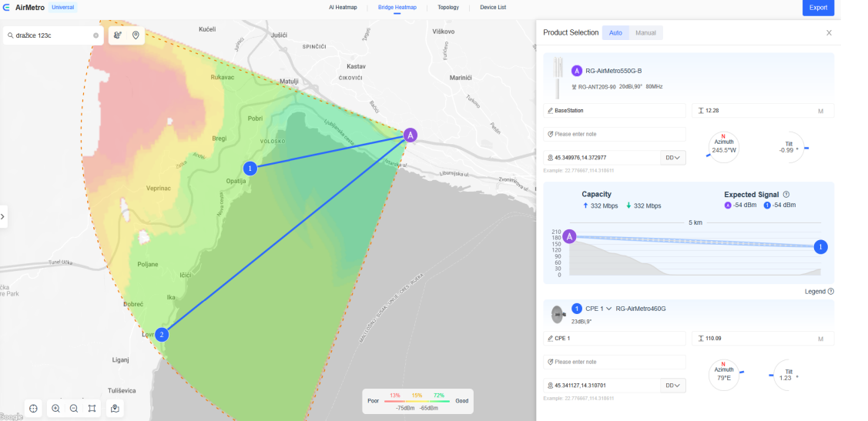
Task: Click the Legend link
Action: (x=815, y=292)
